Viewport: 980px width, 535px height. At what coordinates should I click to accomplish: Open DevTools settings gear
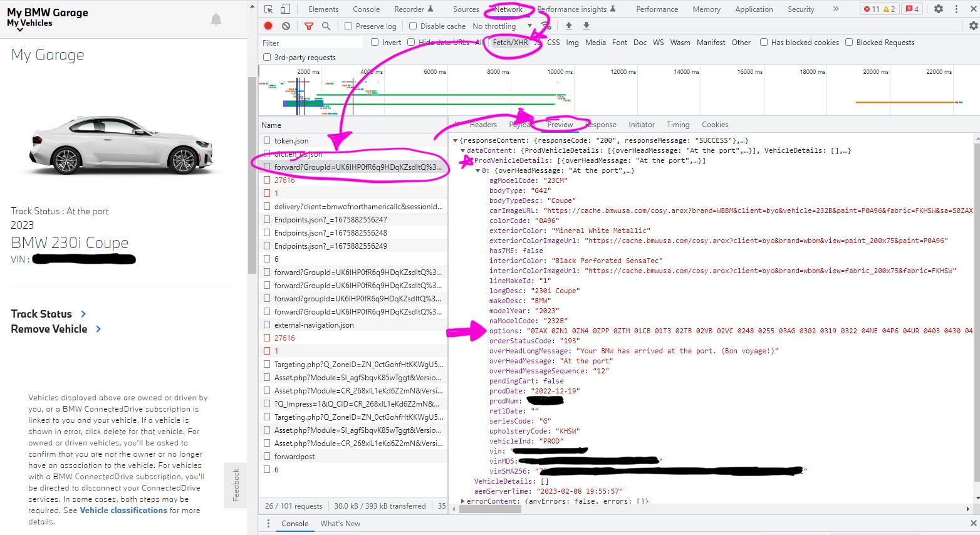coord(939,9)
